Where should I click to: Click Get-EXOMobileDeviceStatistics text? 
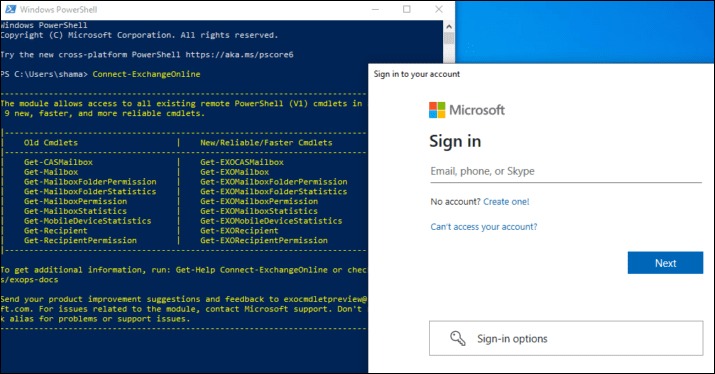271,221
